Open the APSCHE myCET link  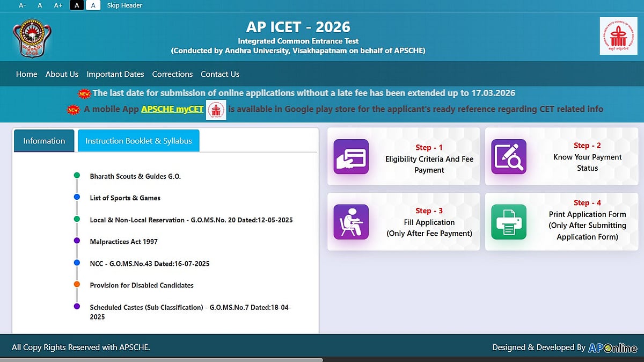pos(172,109)
